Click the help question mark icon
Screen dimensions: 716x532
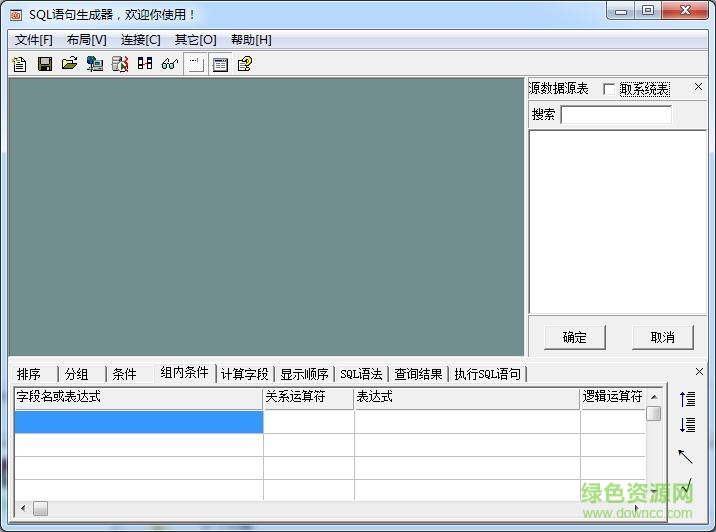245,64
